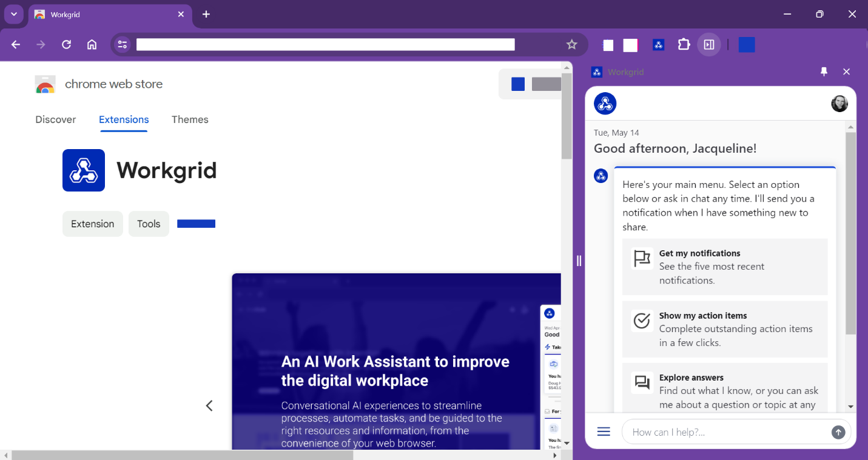Click the site information icon in the address bar

click(123, 44)
